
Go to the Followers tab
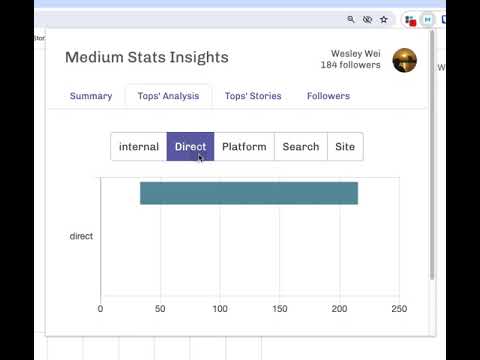(x=328, y=96)
